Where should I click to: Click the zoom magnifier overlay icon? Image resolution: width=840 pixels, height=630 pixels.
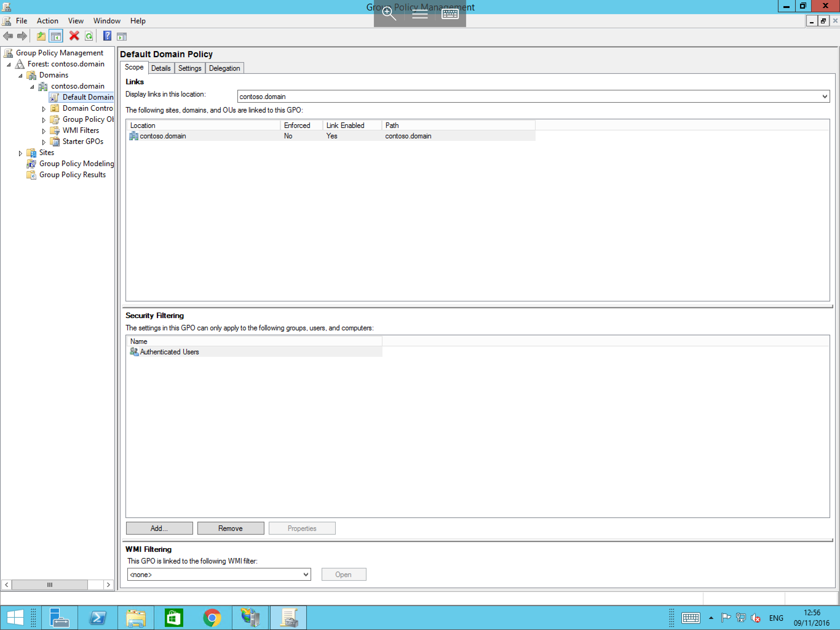[x=389, y=14]
